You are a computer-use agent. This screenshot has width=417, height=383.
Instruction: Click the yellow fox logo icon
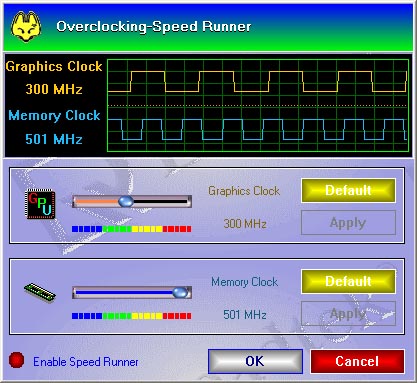[26, 27]
